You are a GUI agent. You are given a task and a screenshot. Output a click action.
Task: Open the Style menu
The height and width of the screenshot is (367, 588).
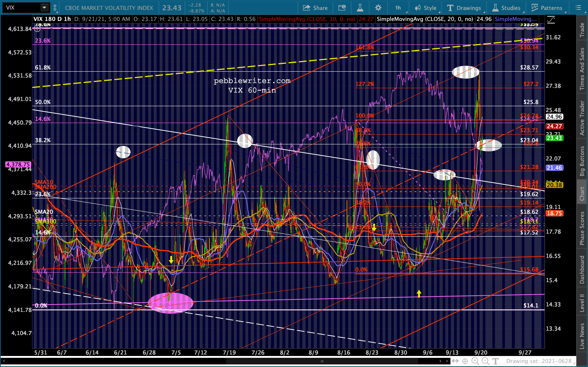[425, 8]
